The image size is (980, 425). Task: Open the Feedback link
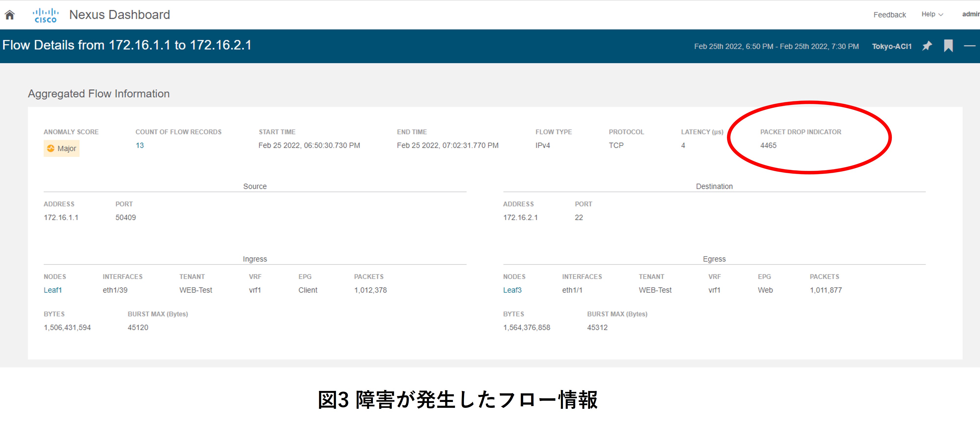889,15
